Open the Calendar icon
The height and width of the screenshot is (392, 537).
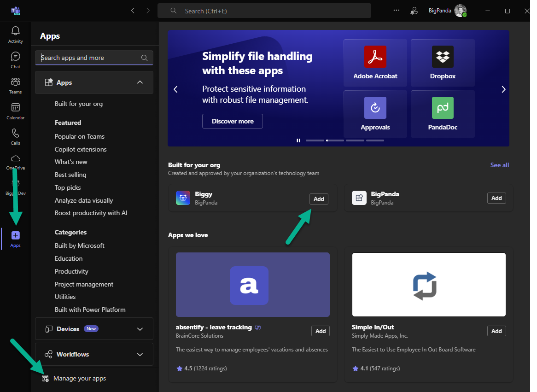click(x=15, y=111)
